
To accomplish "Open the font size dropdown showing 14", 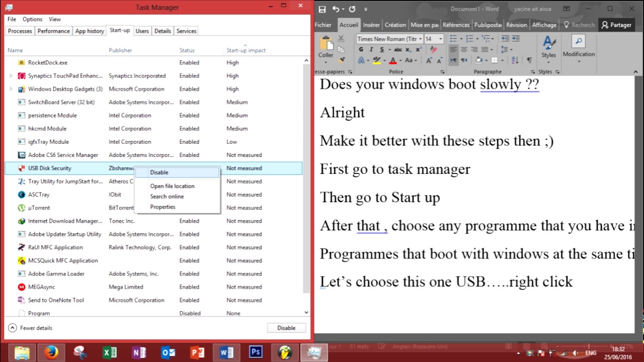I will click(x=441, y=39).
